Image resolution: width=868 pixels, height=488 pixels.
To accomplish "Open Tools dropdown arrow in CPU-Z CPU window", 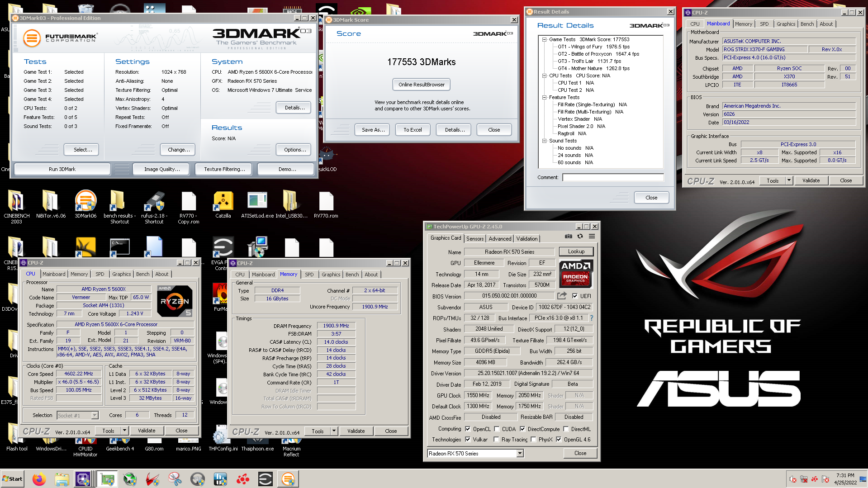I will point(125,431).
